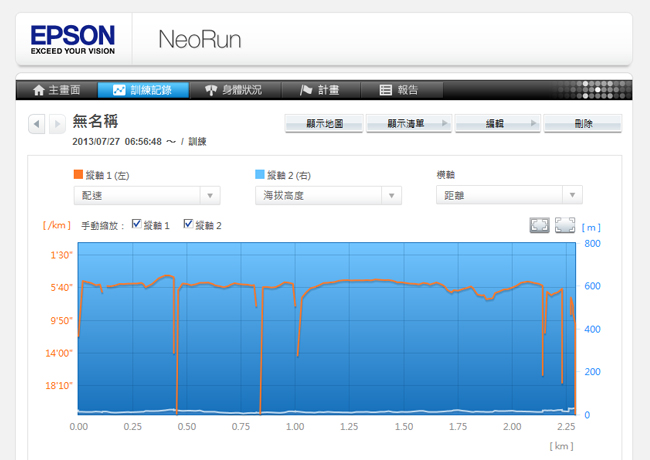Screen dimensions: 650x460
Task: Click the EPSON Exceed Your Vision logo
Action: coord(73,40)
